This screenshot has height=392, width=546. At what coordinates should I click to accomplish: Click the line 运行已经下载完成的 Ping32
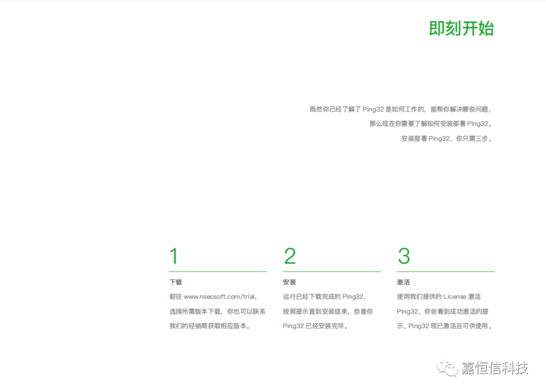click(324, 297)
